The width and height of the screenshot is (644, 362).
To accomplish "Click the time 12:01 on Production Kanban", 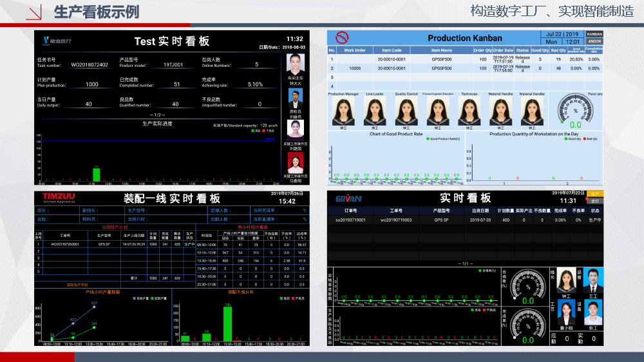I will 573,41.
